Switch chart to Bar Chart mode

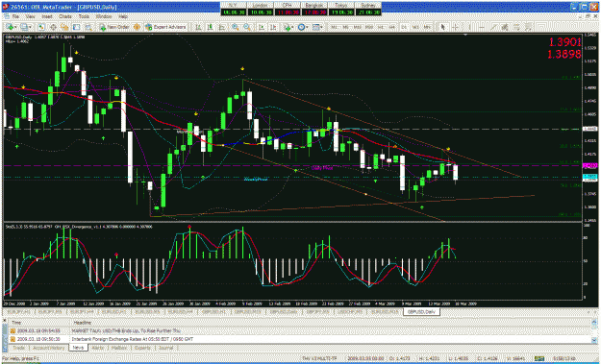point(198,27)
